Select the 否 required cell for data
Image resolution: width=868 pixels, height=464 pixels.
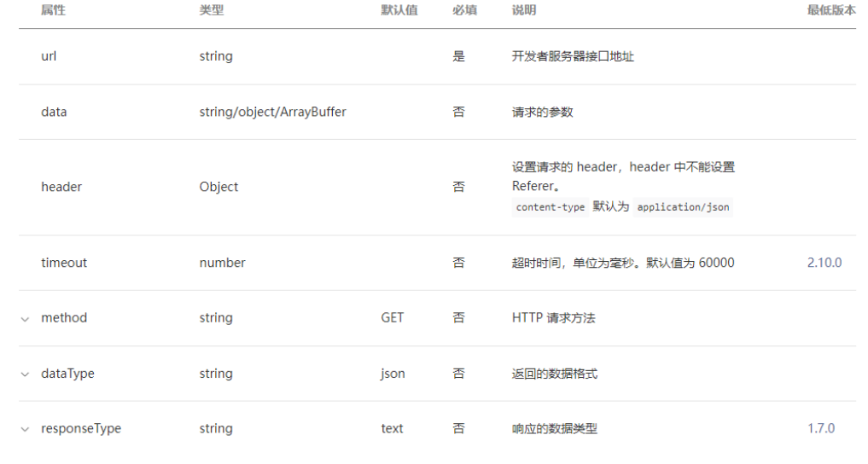[459, 112]
